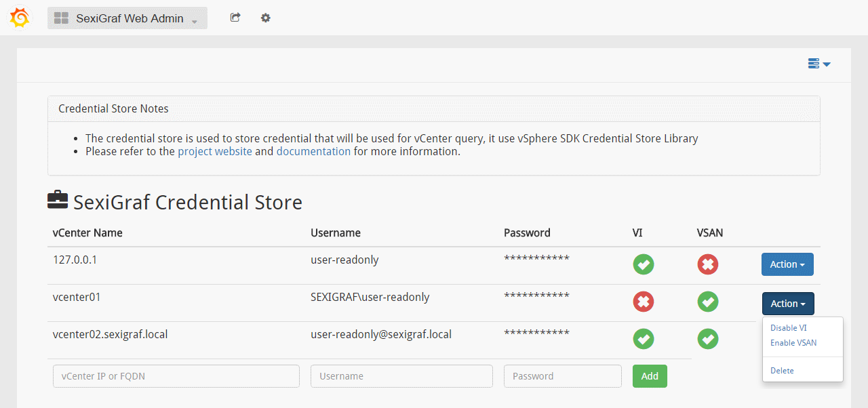Click the Grafana logo icon

pyautogui.click(x=20, y=18)
